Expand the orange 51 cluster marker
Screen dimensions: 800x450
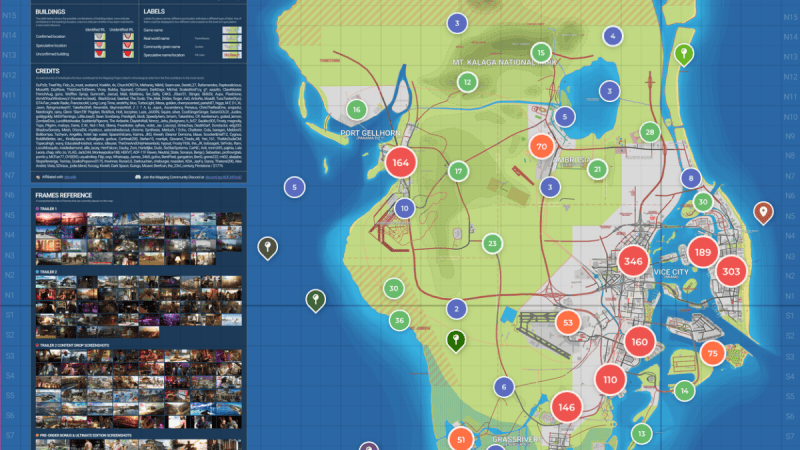pos(461,439)
